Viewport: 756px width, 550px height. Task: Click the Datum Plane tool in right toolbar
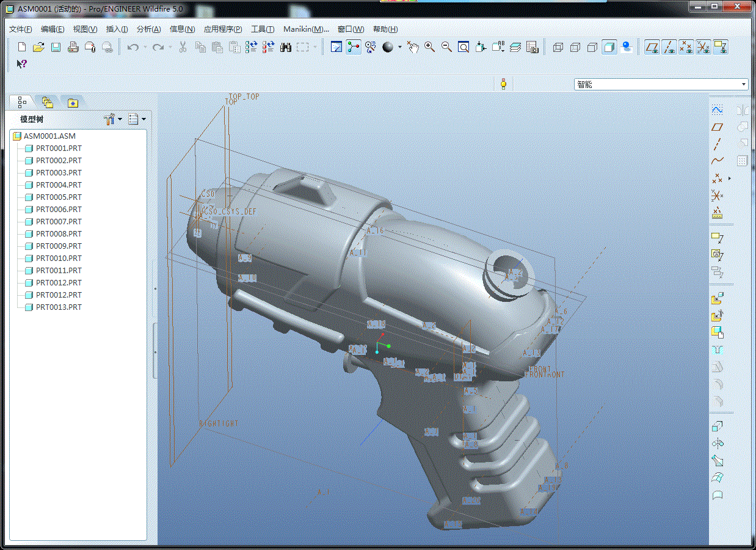718,127
